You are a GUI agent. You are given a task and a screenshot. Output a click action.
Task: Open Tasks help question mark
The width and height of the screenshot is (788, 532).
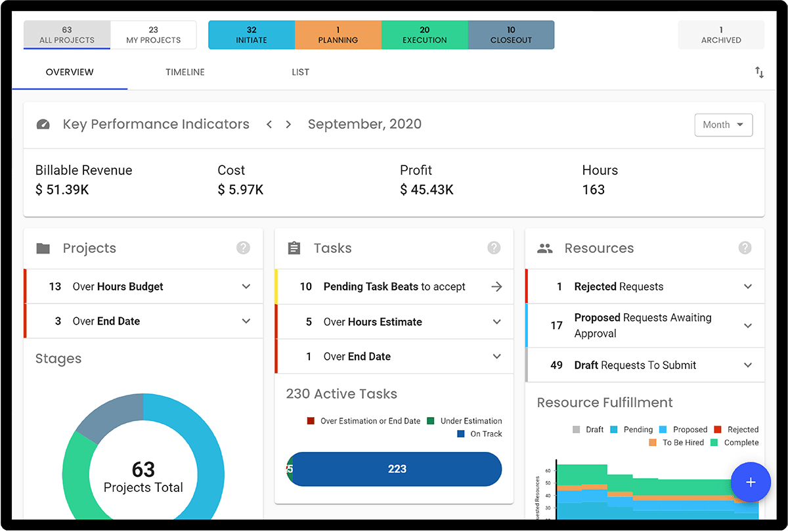[494, 248]
